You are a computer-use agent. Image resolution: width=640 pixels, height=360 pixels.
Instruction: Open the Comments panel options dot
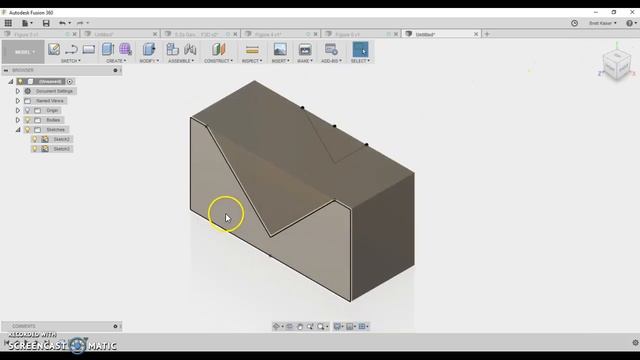click(115, 326)
